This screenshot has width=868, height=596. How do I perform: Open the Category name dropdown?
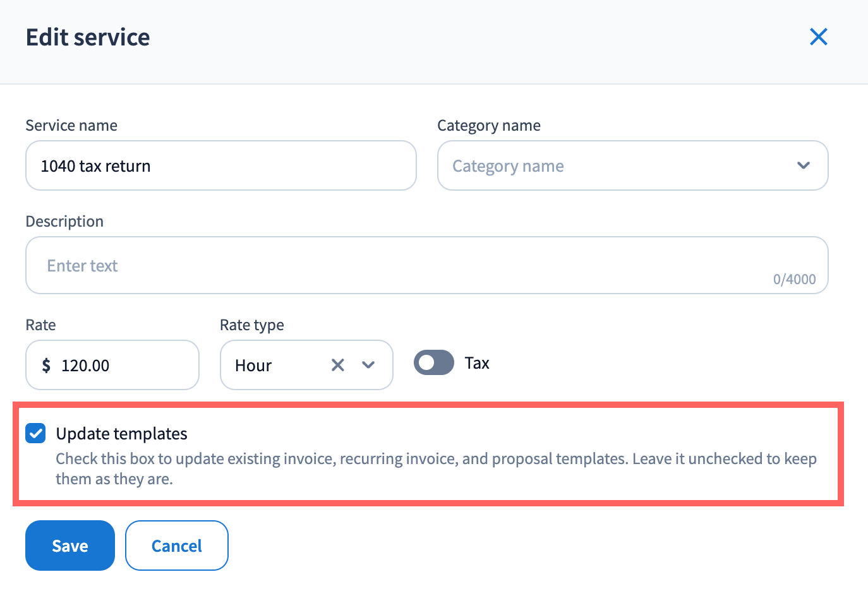pyautogui.click(x=619, y=166)
